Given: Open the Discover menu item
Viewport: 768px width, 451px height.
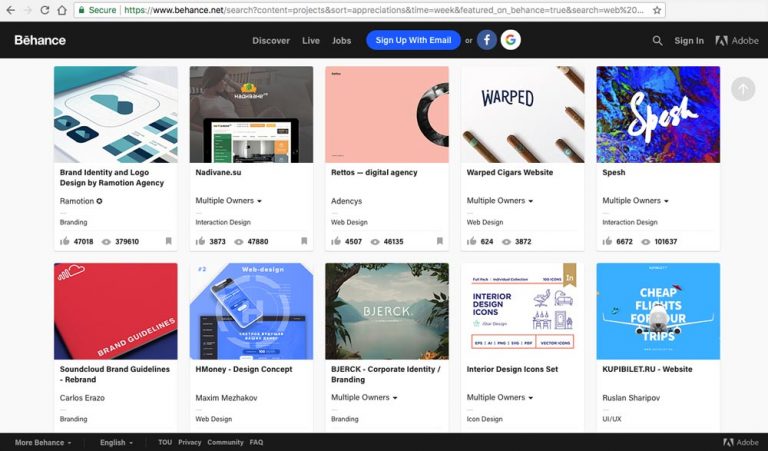Looking at the screenshot, I should [271, 41].
